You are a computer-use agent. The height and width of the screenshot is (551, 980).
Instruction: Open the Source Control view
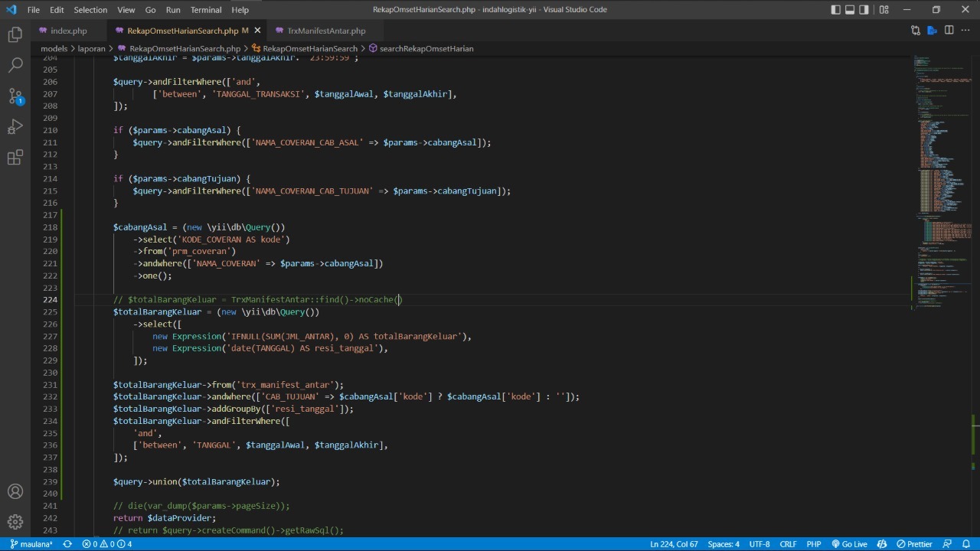(15, 96)
